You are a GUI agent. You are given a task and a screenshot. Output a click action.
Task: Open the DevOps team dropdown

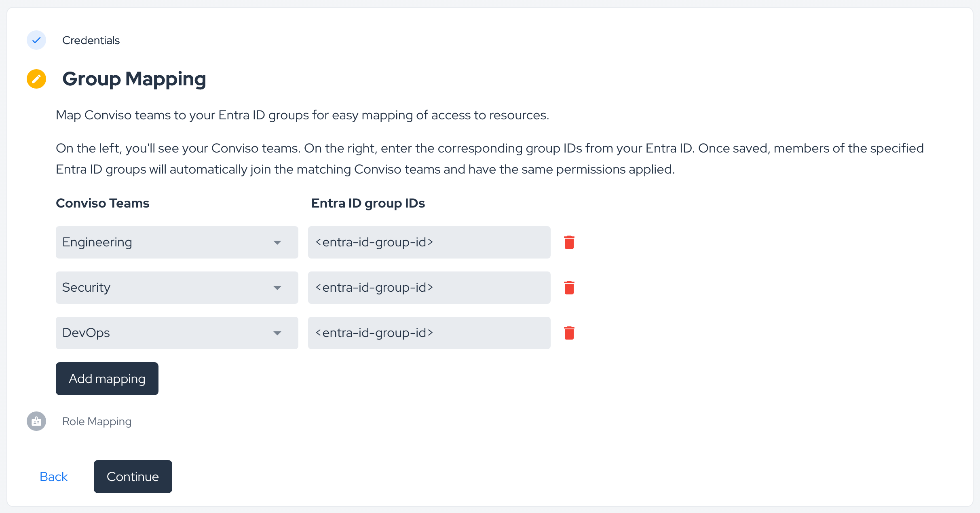(177, 333)
